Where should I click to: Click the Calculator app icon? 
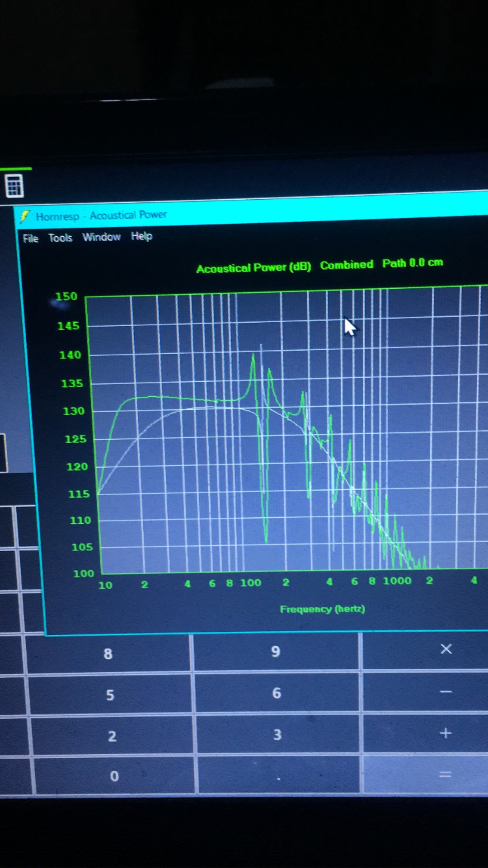tap(14, 186)
